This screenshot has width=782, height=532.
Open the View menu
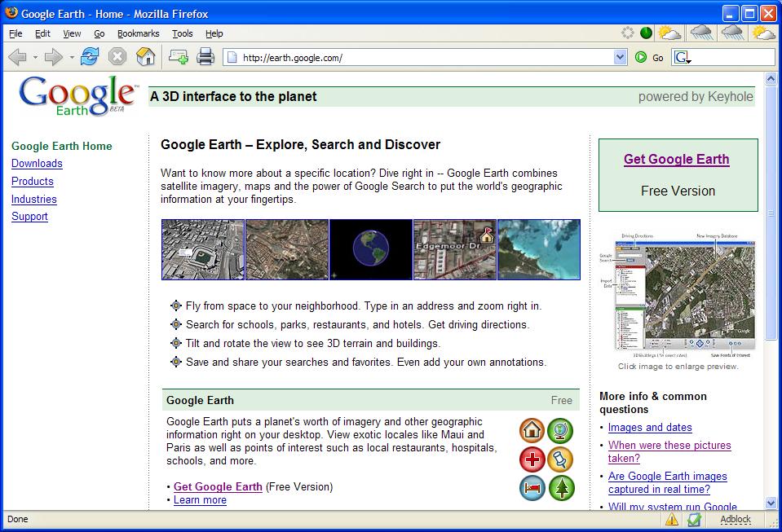tap(72, 33)
